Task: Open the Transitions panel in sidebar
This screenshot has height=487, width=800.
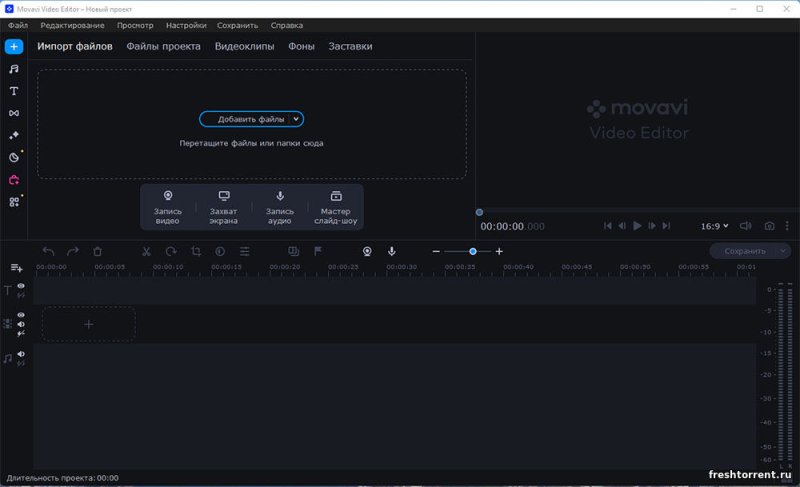Action: (14, 113)
